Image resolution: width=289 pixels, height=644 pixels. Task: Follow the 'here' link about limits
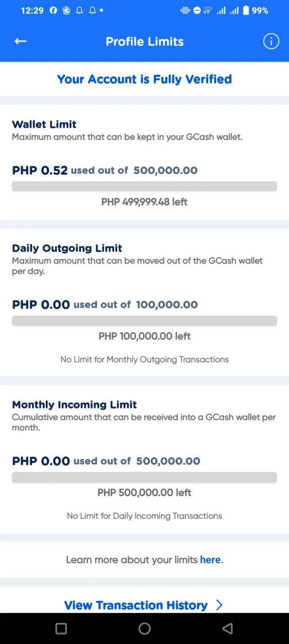[210, 559]
